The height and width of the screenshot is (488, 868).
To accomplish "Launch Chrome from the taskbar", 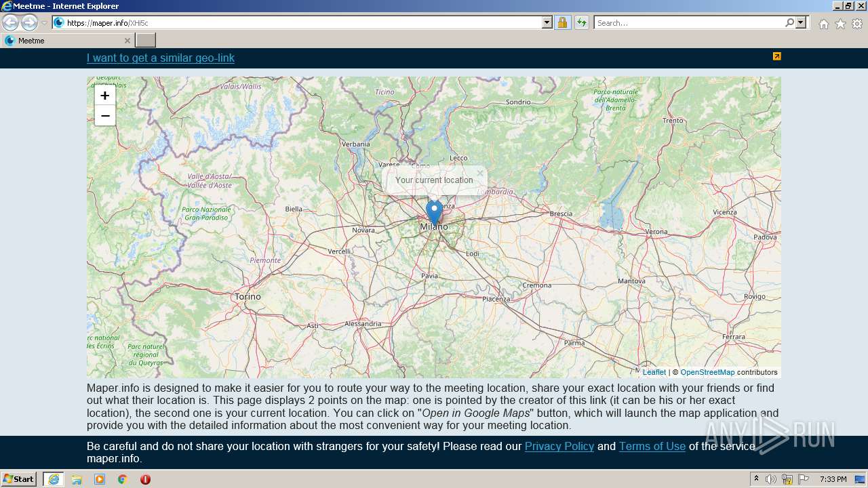I will pos(123,479).
